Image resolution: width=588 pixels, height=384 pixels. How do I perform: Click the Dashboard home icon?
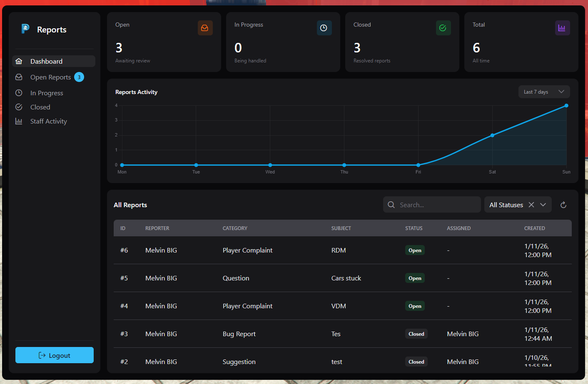(19, 61)
